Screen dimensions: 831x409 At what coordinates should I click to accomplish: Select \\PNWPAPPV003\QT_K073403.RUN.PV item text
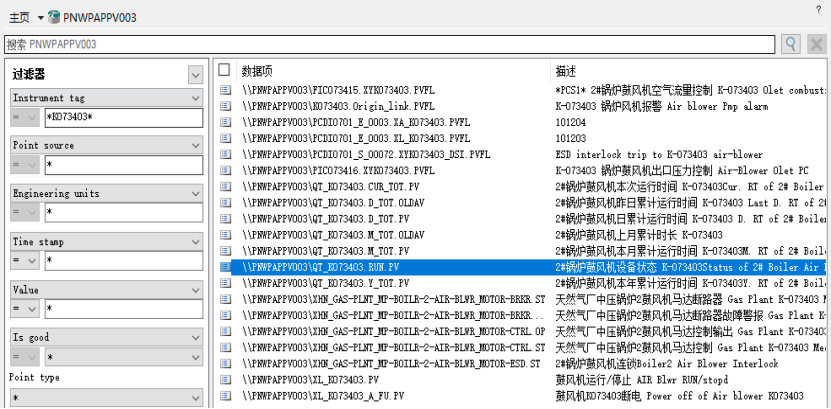click(320, 267)
